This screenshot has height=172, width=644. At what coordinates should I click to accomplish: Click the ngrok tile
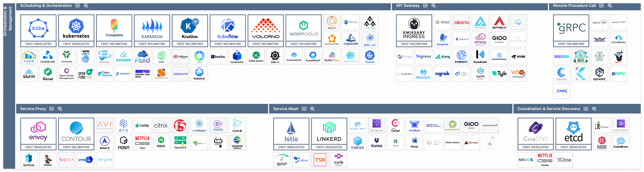442,74
